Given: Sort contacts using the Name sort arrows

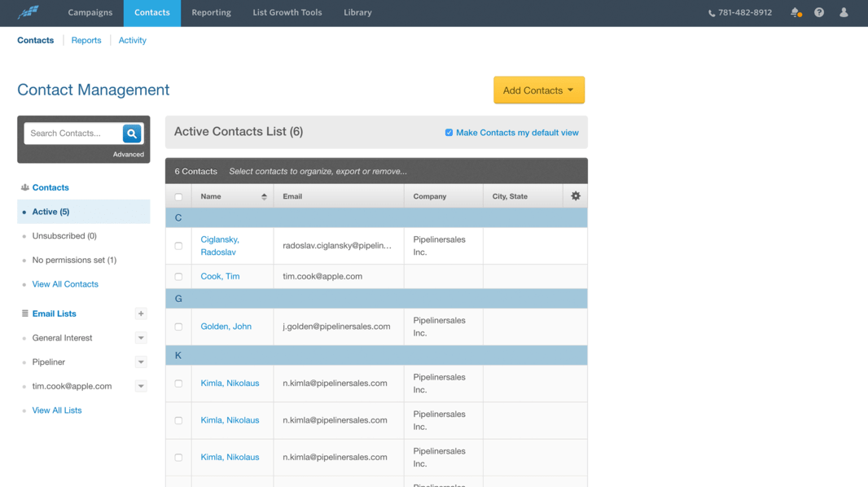Looking at the screenshot, I should point(264,197).
